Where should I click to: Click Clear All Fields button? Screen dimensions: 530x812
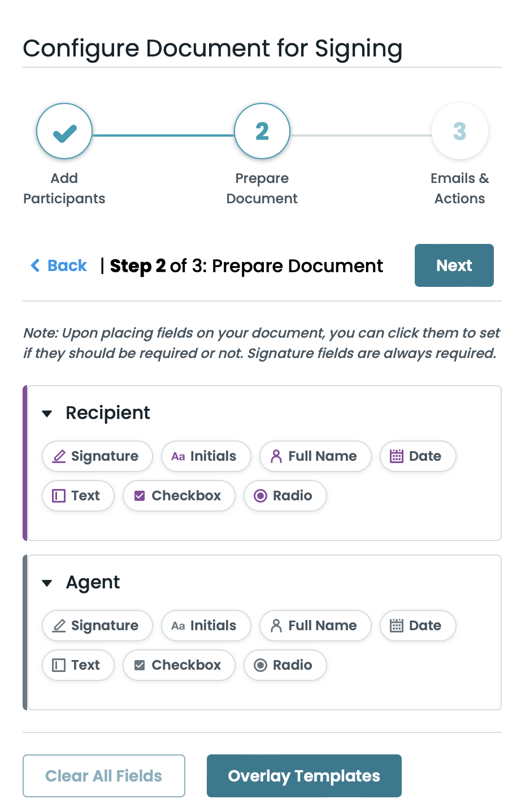click(x=104, y=776)
